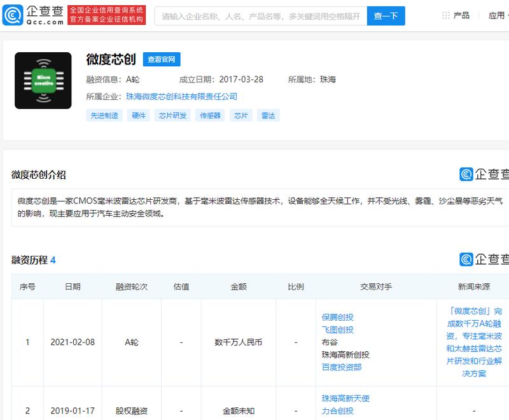The image size is (509, 420).
Task: Select the 雷达 tag
Action: (268, 116)
